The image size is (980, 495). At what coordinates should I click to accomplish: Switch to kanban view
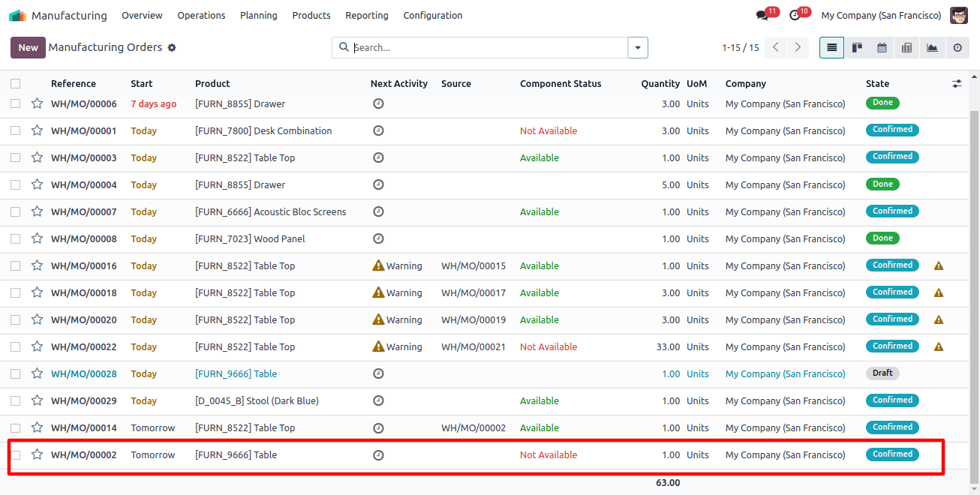pos(857,47)
